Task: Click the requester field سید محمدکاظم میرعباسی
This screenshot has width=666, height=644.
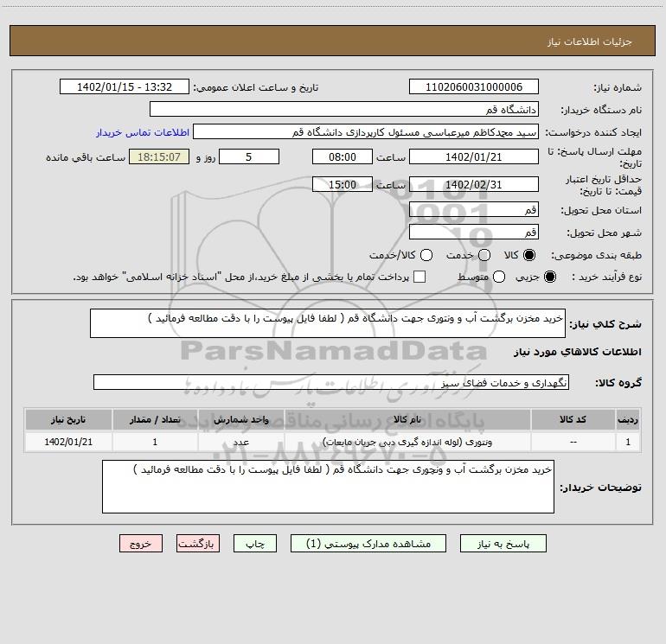Action: coord(366,131)
